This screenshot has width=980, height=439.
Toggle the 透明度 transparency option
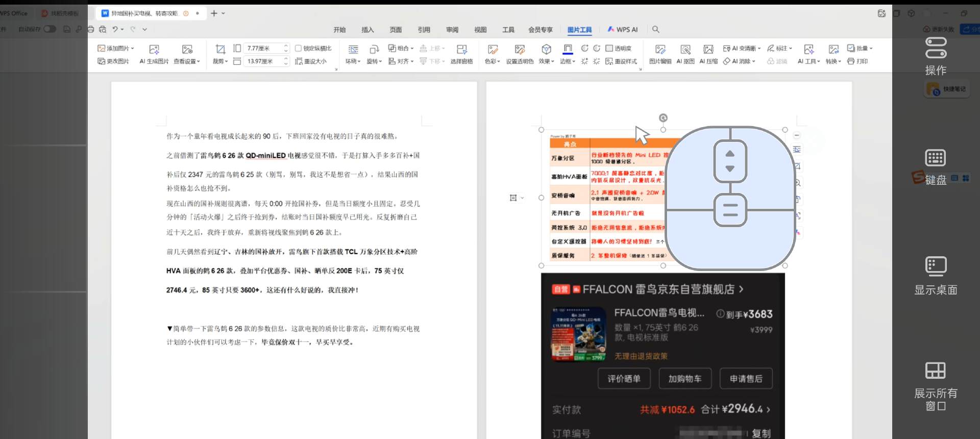tap(609, 48)
